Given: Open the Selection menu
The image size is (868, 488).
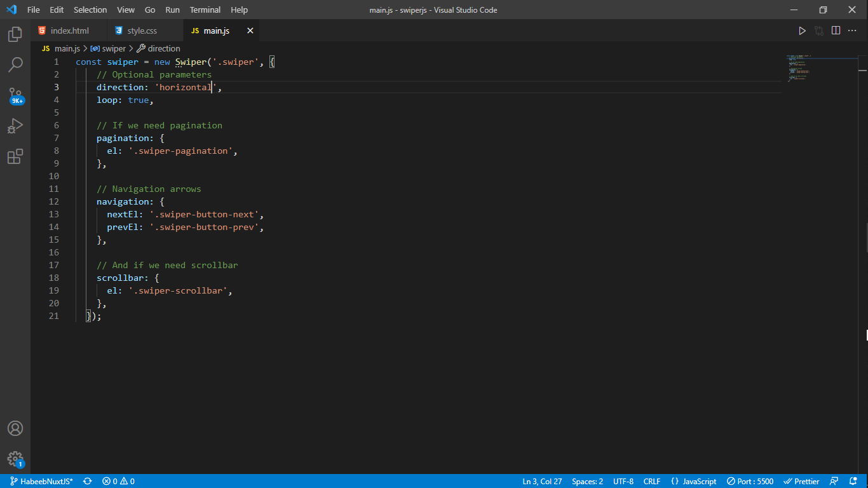Looking at the screenshot, I should (x=90, y=10).
